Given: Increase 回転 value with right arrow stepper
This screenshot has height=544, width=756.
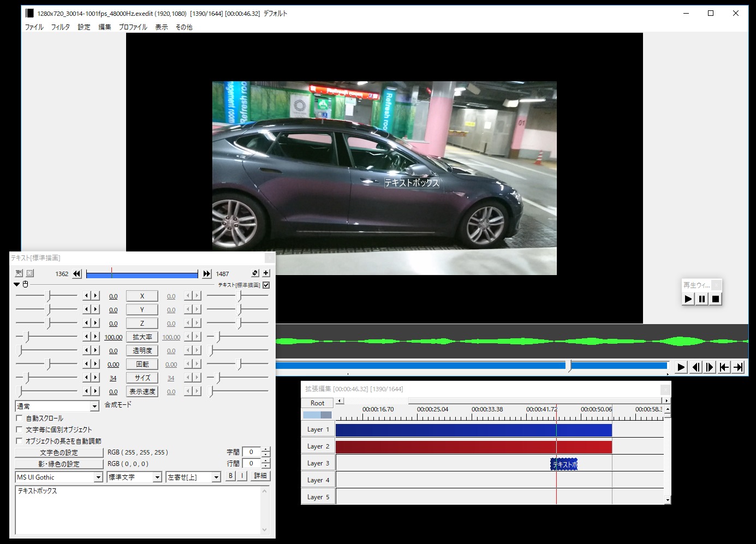Looking at the screenshot, I should coord(96,364).
